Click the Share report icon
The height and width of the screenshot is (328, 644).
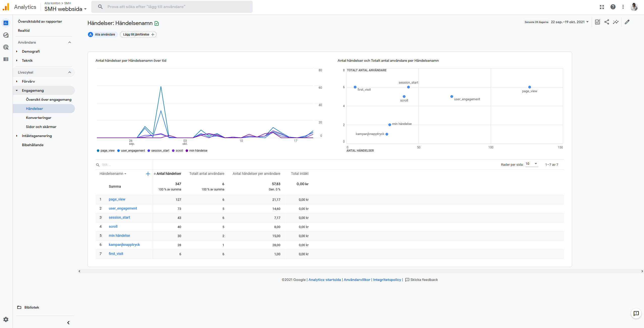[x=607, y=22]
